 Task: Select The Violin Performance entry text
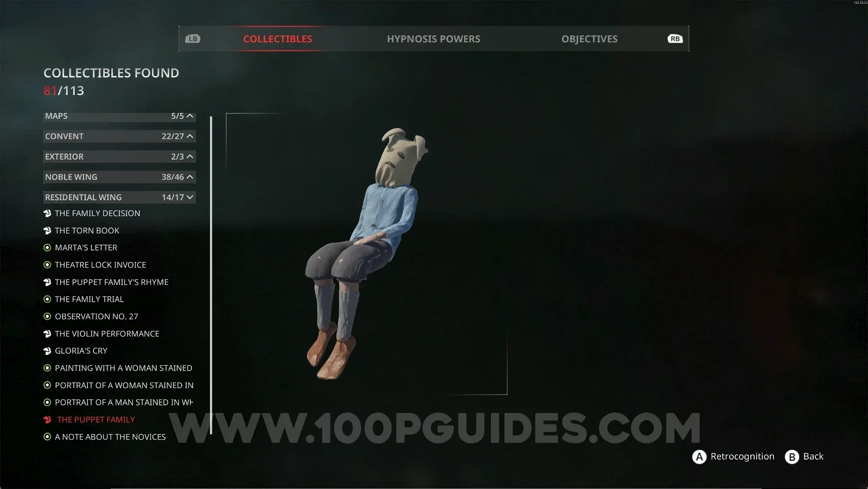tap(107, 334)
